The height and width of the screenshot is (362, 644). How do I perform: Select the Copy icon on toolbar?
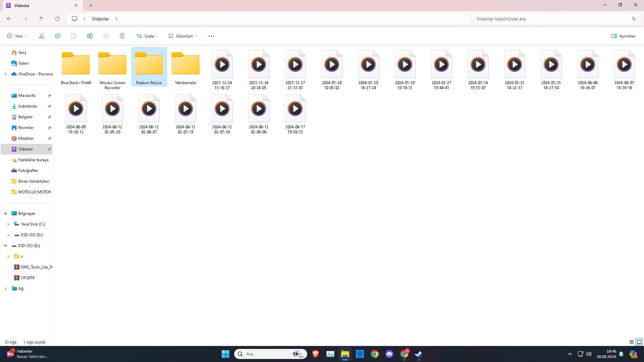(x=58, y=36)
